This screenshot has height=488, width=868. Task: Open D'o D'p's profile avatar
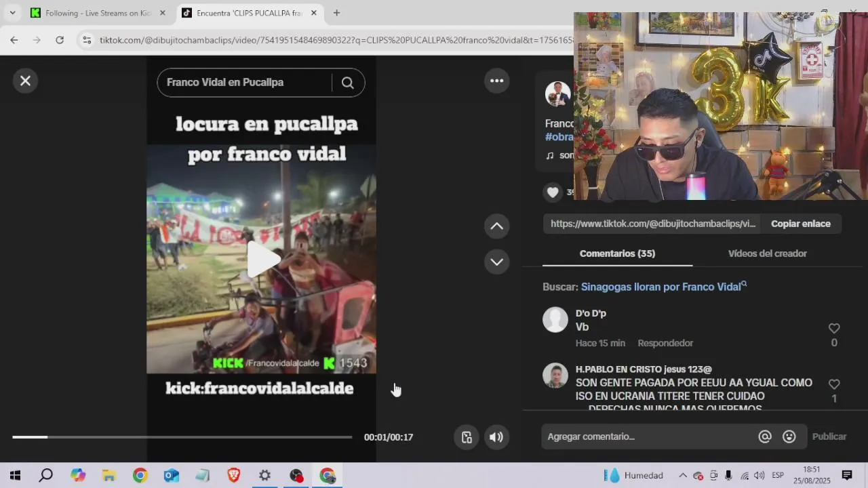pyautogui.click(x=555, y=320)
